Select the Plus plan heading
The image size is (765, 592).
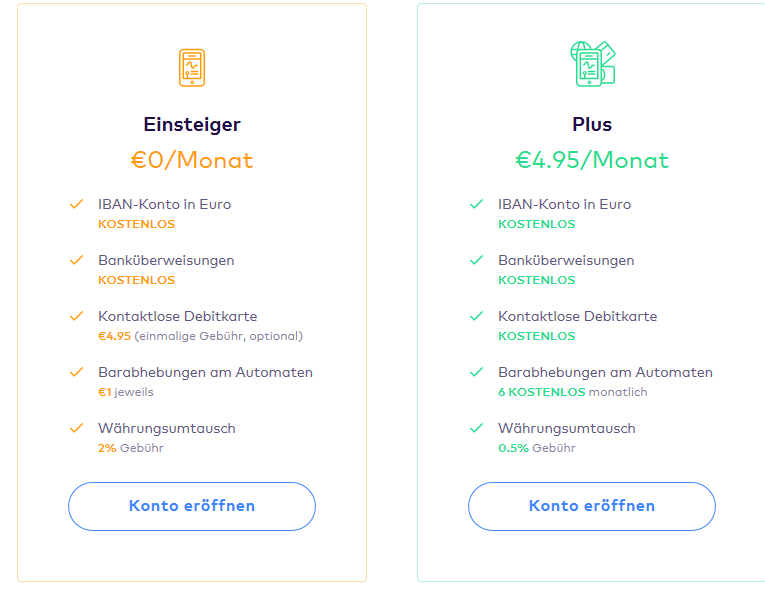(592, 125)
